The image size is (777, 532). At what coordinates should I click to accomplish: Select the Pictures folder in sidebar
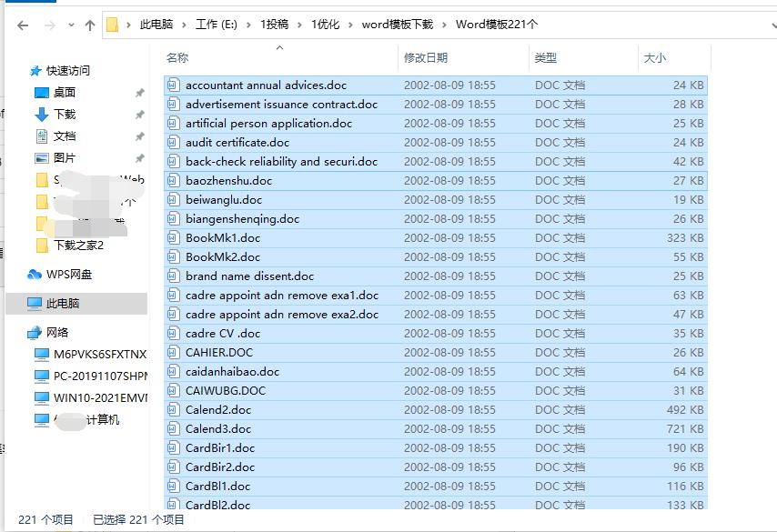65,158
